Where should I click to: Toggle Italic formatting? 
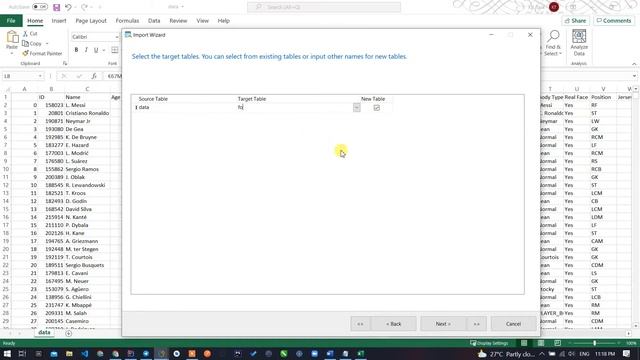point(86,50)
